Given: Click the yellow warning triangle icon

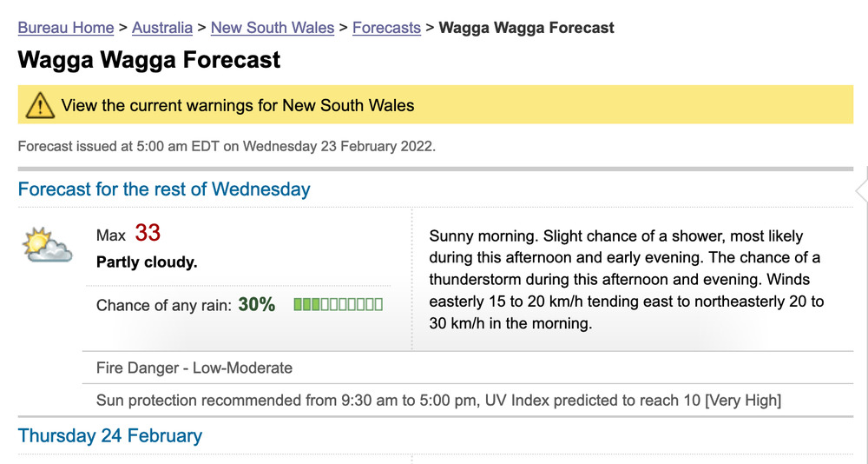Looking at the screenshot, I should coord(40,105).
